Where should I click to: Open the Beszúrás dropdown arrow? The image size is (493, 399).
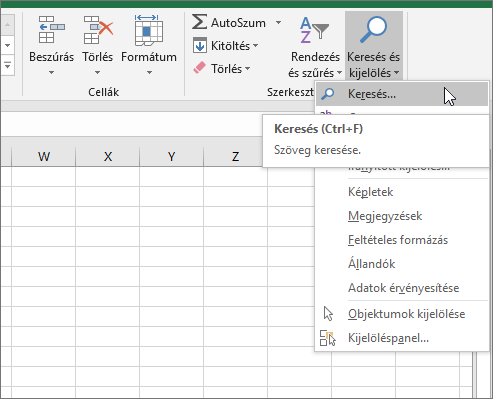(51, 72)
